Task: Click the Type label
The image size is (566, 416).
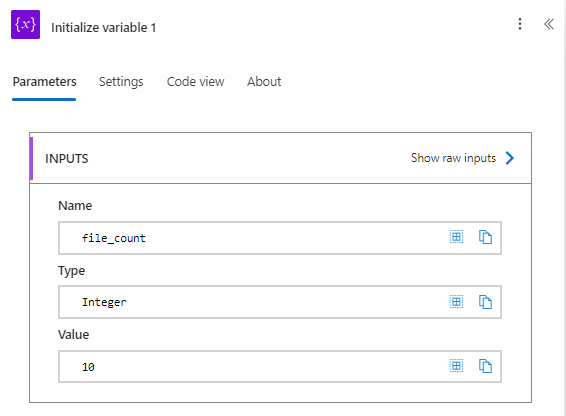Action: pyautogui.click(x=71, y=270)
